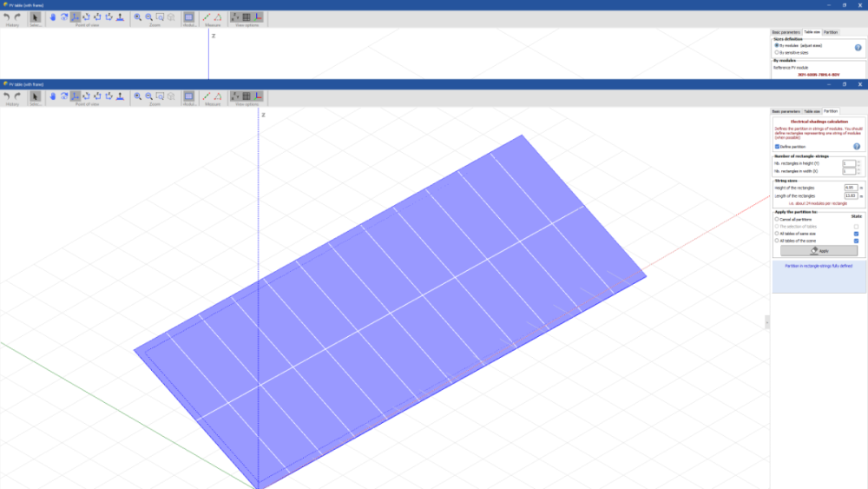Open the Table size tab
868x489 pixels.
[x=812, y=111]
